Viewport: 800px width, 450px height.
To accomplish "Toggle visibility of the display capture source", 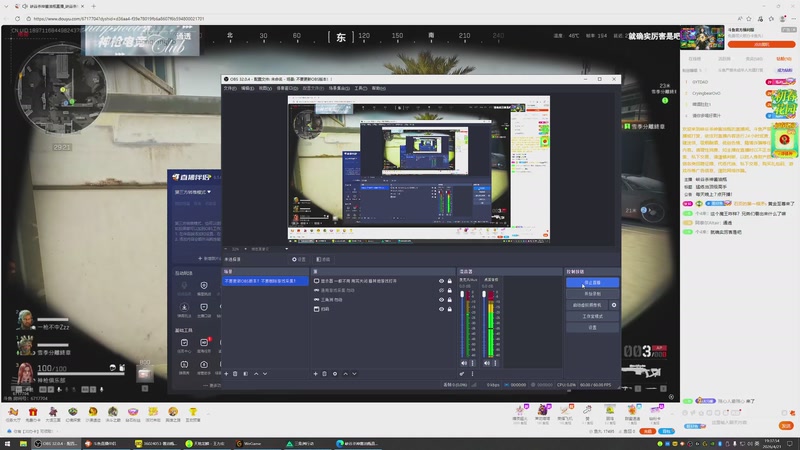I will point(441,281).
